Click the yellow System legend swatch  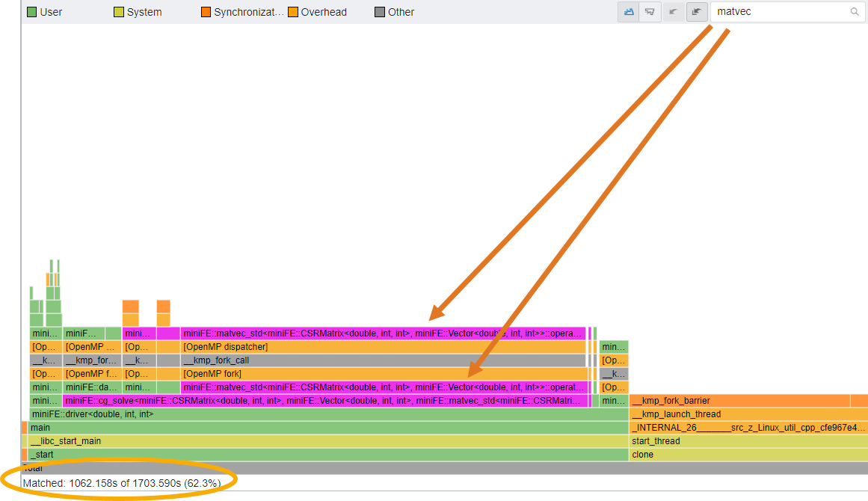(x=118, y=12)
